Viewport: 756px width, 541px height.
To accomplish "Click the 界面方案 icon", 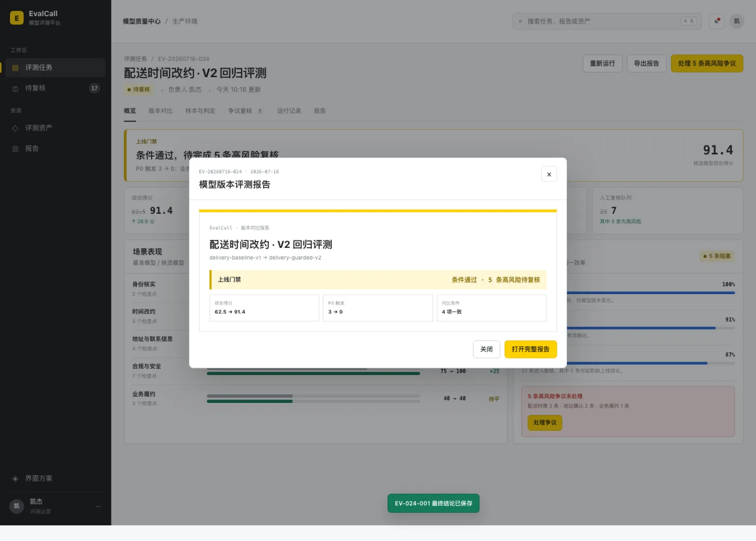I will tap(15, 479).
